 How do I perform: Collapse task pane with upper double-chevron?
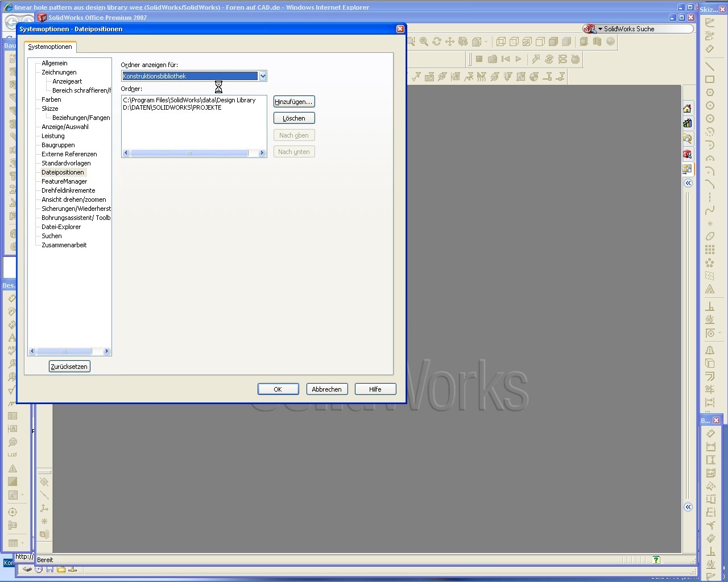688,183
